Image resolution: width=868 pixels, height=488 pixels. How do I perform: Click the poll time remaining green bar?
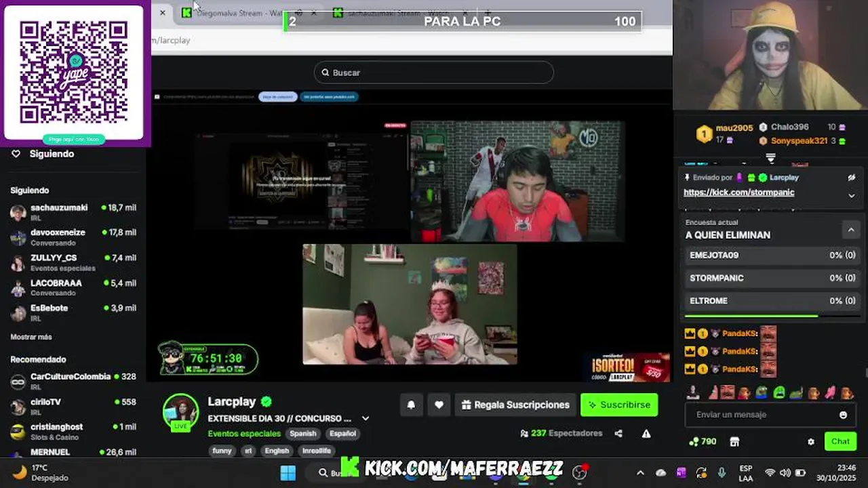point(751,316)
